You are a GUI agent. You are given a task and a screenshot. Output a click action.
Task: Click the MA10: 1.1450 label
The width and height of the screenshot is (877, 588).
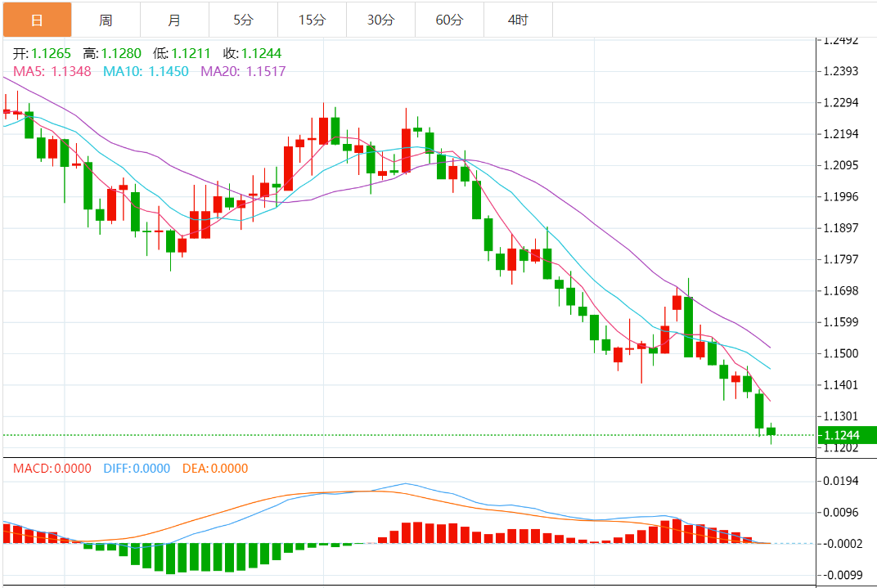[x=146, y=71]
